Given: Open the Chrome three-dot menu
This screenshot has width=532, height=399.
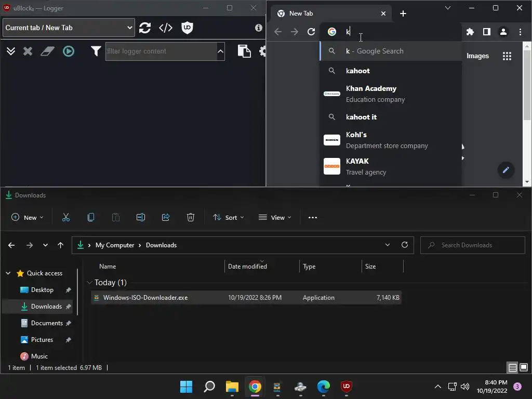Looking at the screenshot, I should tap(520, 32).
